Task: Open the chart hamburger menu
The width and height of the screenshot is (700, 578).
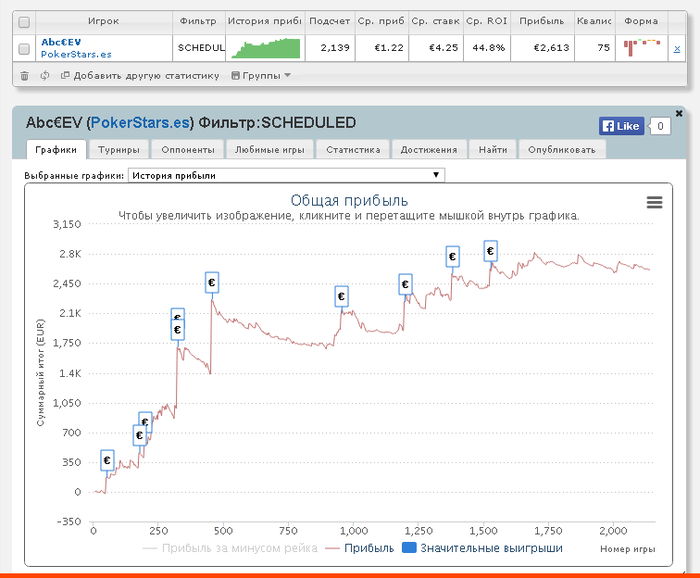Action: [654, 203]
